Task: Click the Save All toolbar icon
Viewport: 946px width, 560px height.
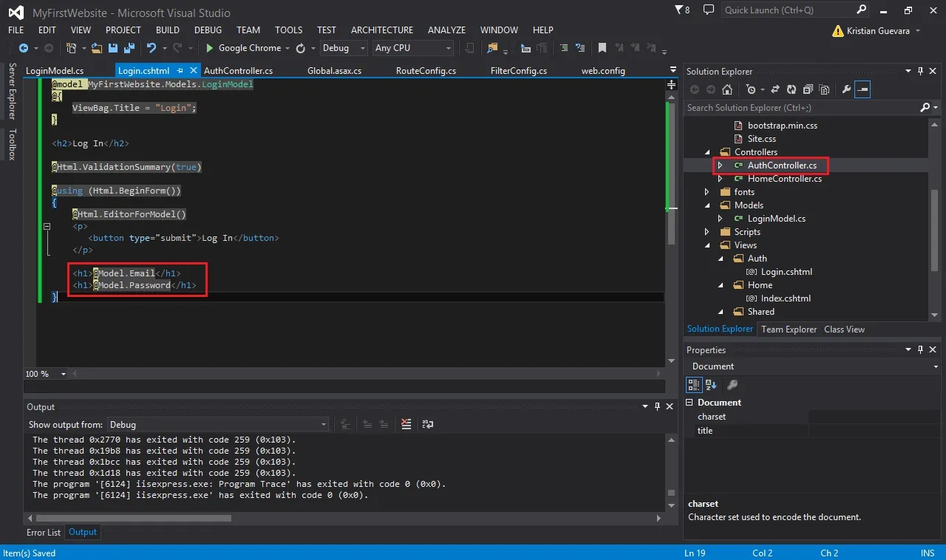Action: coord(129,48)
